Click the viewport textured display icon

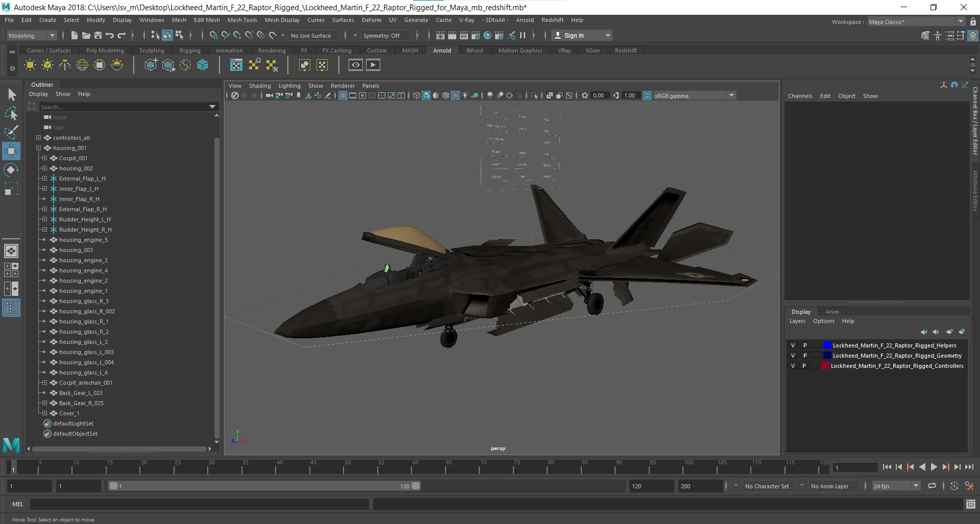point(455,95)
